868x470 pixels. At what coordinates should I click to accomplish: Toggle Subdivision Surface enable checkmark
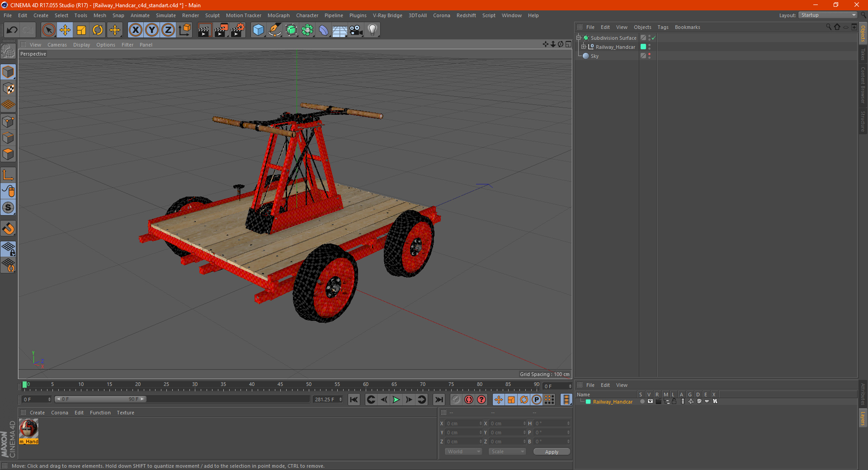tap(653, 38)
